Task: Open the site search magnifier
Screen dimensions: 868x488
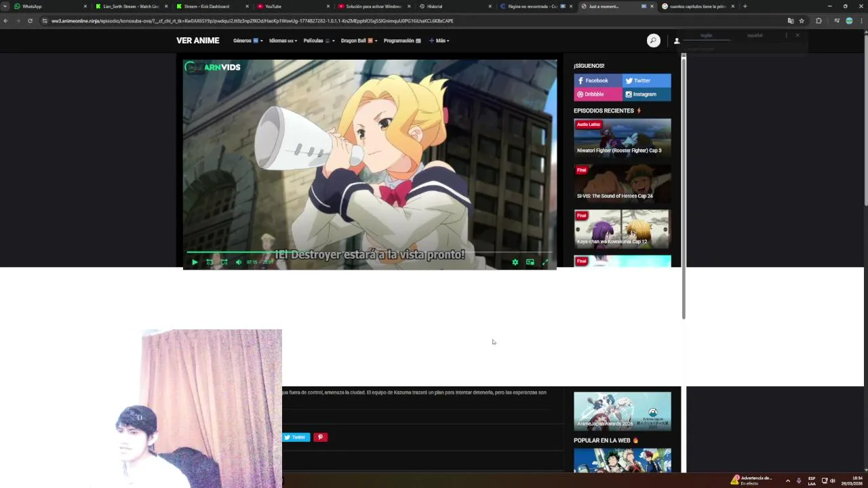Action: pos(653,41)
